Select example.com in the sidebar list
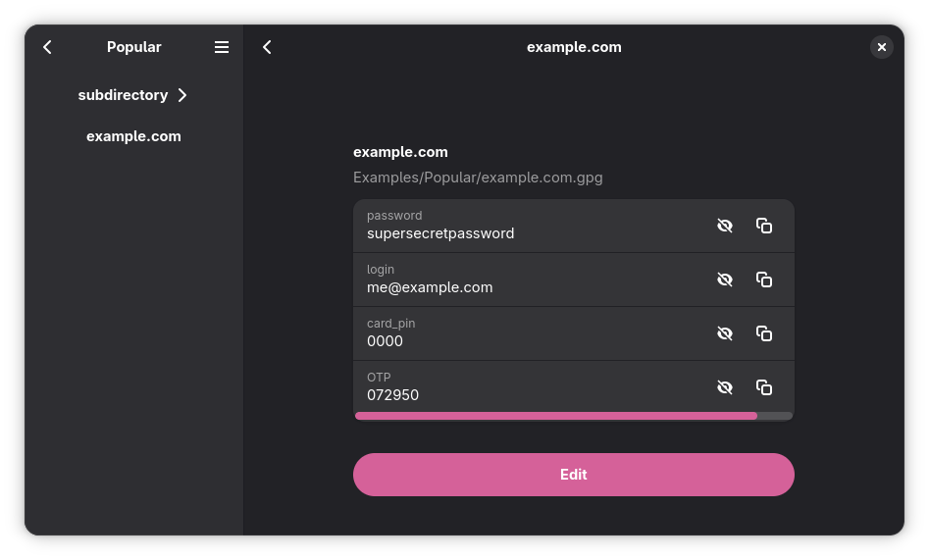 click(x=133, y=136)
